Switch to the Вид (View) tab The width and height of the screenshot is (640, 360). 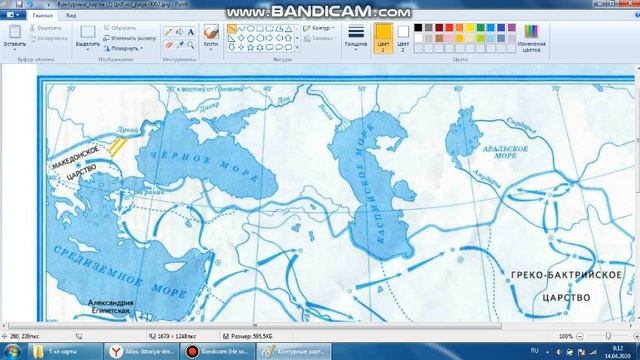(71, 16)
